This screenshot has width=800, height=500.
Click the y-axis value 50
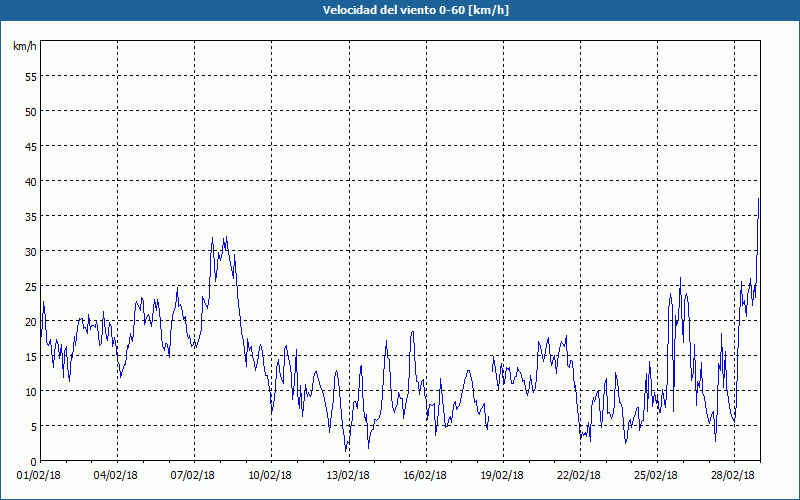point(31,111)
